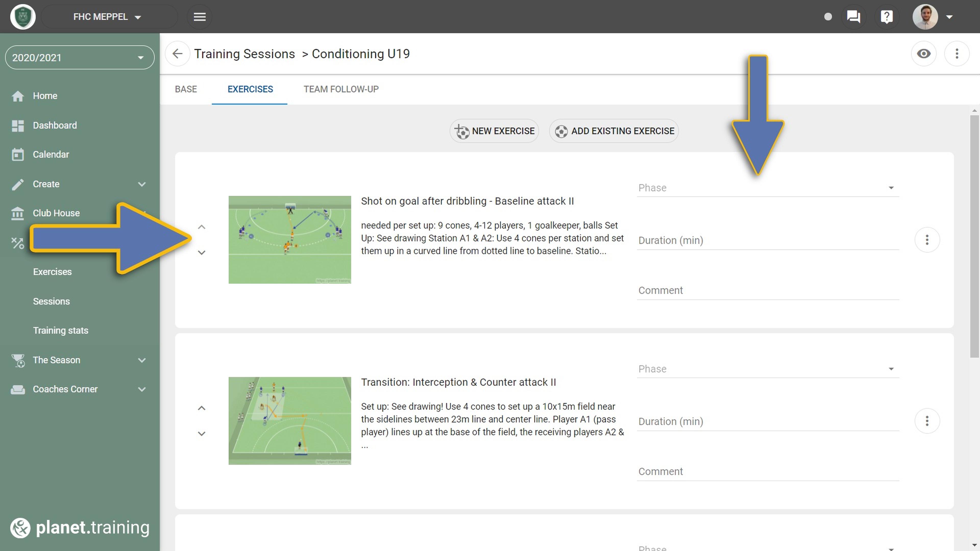The width and height of the screenshot is (980, 551).
Task: Open Phase dropdown for Transition exercise
Action: 768,369
